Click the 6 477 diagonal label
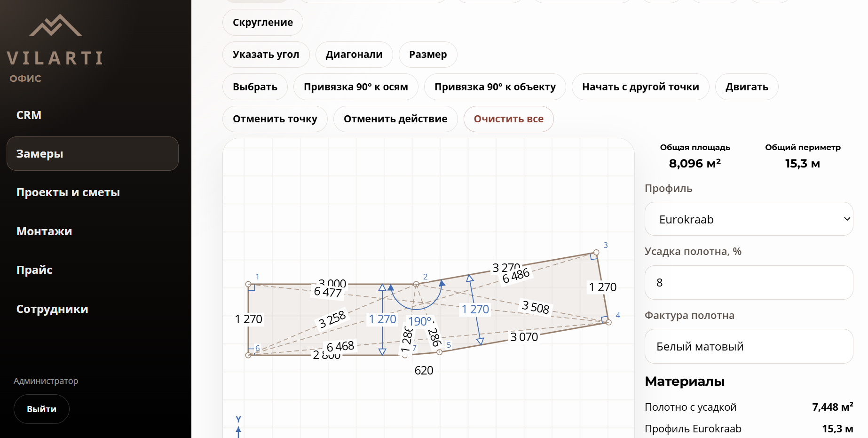This screenshot has height=438, width=868. tap(328, 292)
